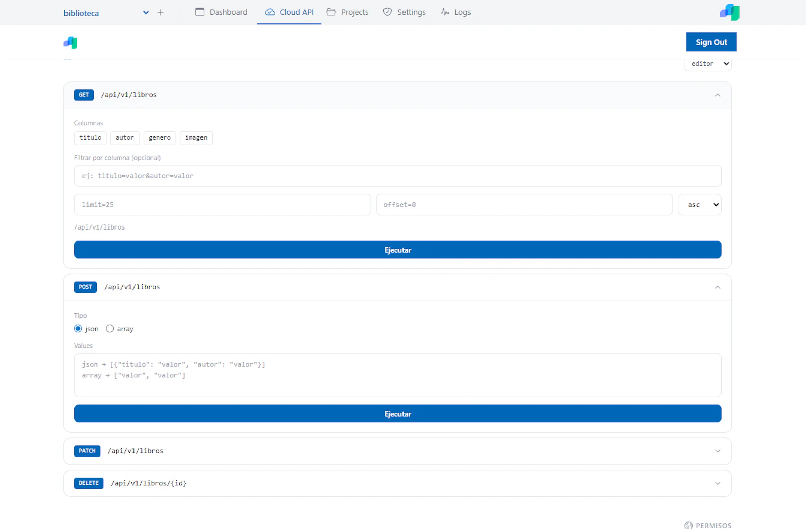Click the Logs pulse icon
This screenshot has height=532, width=806.
[x=445, y=12]
